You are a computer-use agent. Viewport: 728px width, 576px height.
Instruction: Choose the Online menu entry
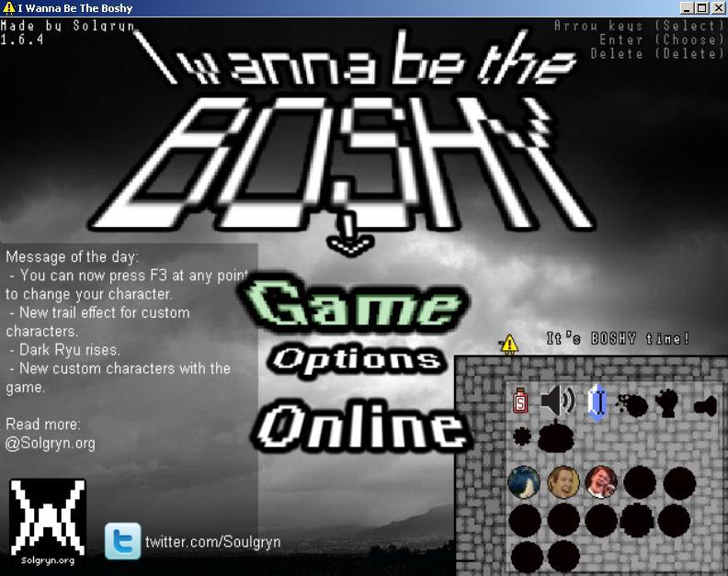[363, 424]
